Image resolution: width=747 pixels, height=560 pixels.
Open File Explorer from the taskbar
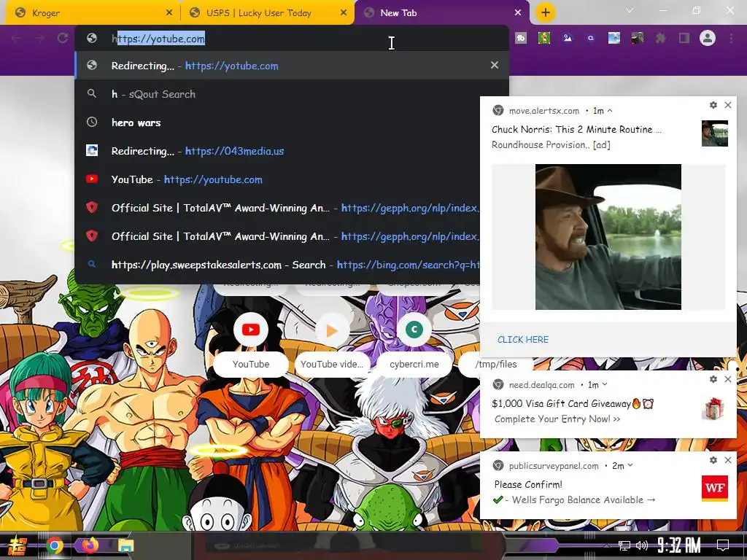click(125, 545)
